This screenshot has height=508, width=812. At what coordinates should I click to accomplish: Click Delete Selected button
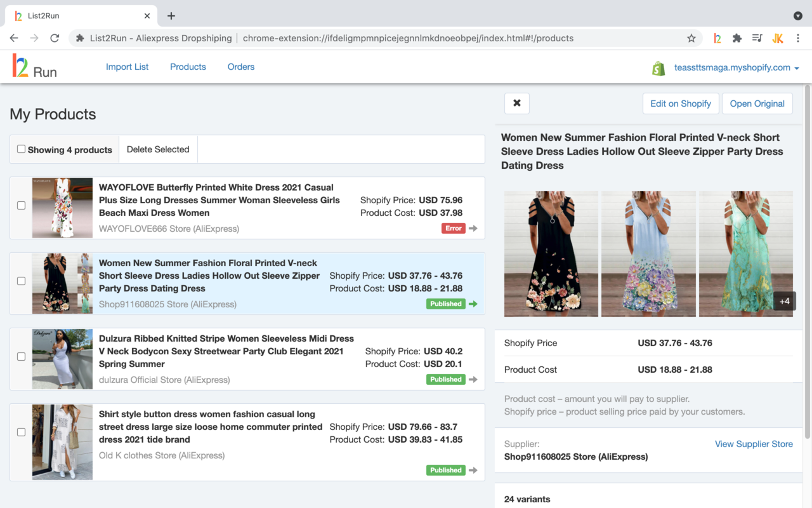tap(158, 149)
